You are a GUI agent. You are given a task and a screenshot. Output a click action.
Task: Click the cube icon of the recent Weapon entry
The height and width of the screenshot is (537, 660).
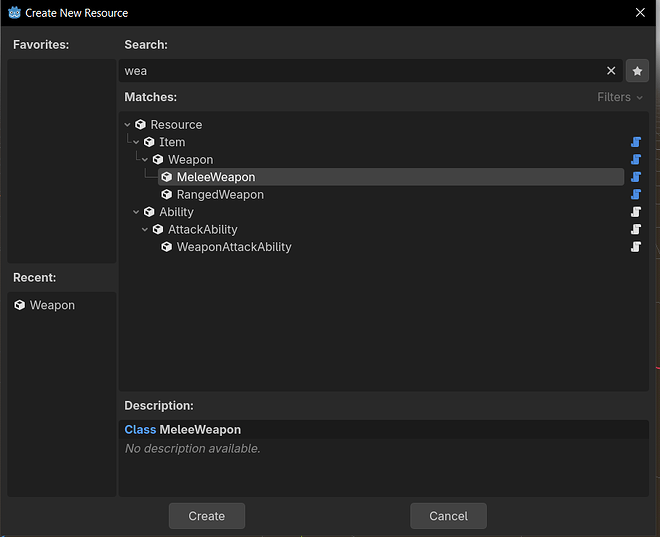[19, 305]
